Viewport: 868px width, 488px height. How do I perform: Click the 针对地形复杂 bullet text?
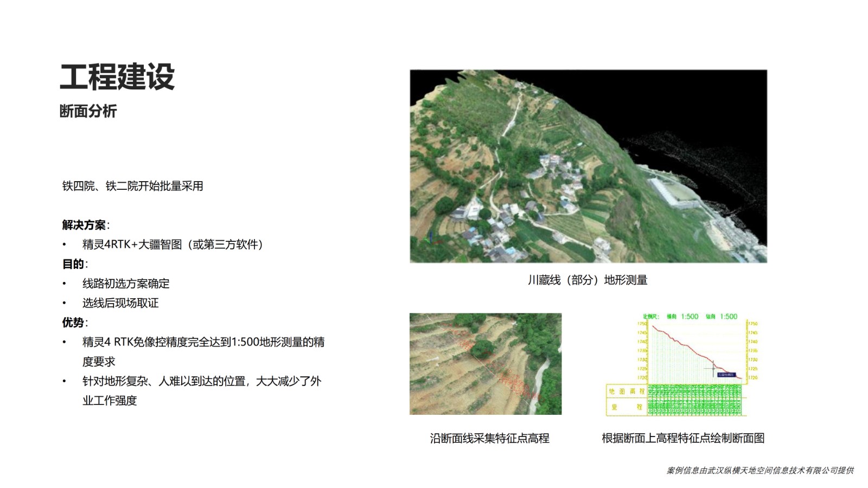click(x=202, y=381)
